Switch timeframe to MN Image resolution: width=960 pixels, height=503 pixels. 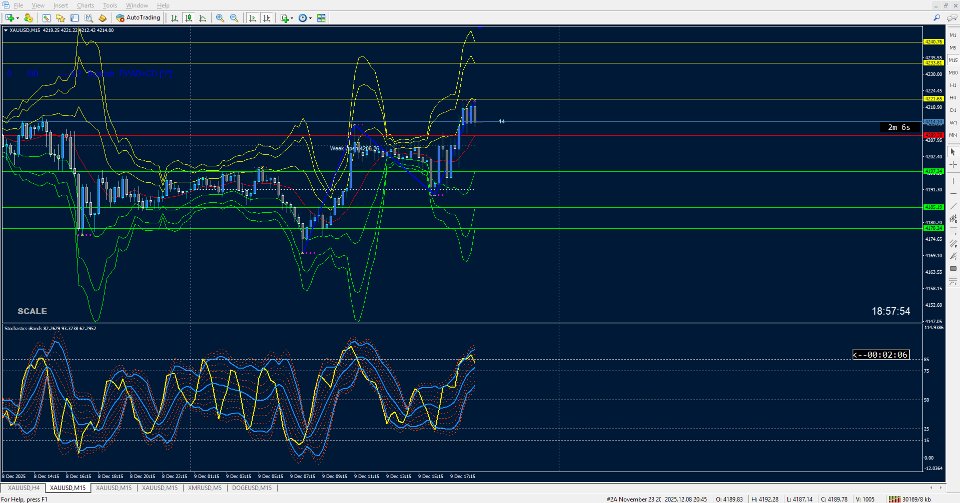(x=953, y=135)
